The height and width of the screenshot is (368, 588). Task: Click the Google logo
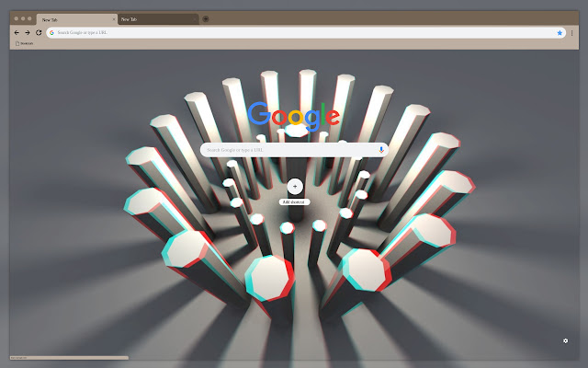click(294, 116)
